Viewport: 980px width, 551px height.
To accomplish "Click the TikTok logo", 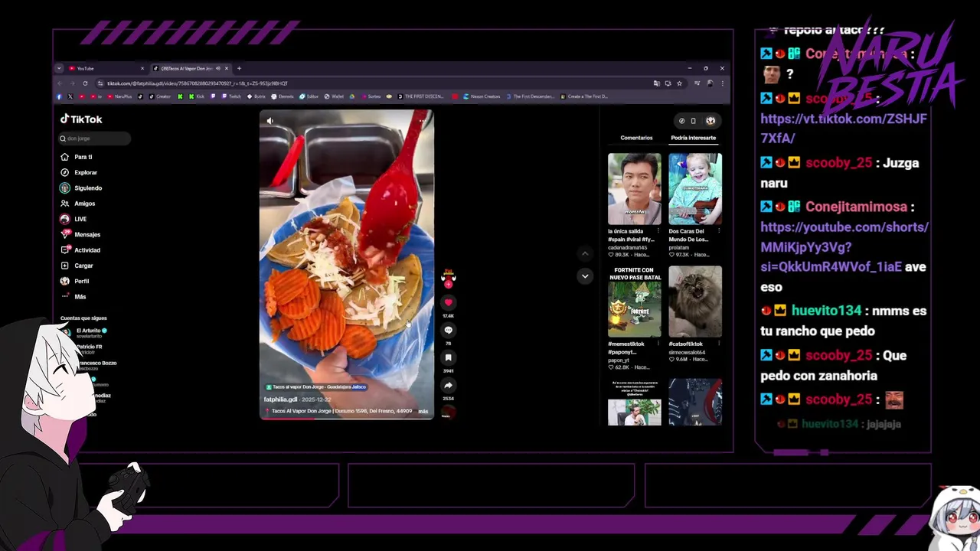I will coord(81,119).
